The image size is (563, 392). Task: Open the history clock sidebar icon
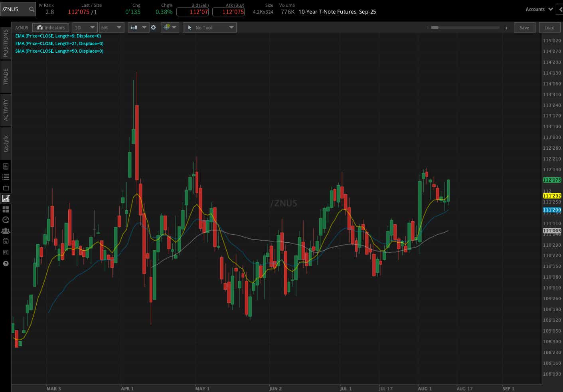click(x=6, y=220)
